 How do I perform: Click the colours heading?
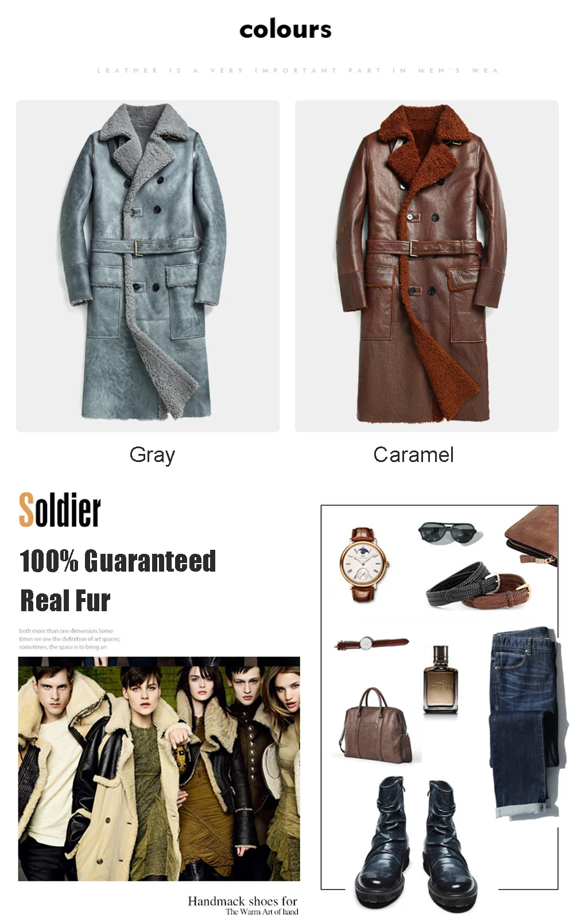coord(285,29)
